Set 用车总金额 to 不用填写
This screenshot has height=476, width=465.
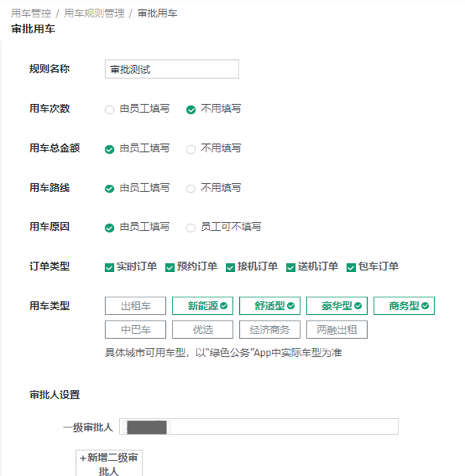tap(191, 149)
